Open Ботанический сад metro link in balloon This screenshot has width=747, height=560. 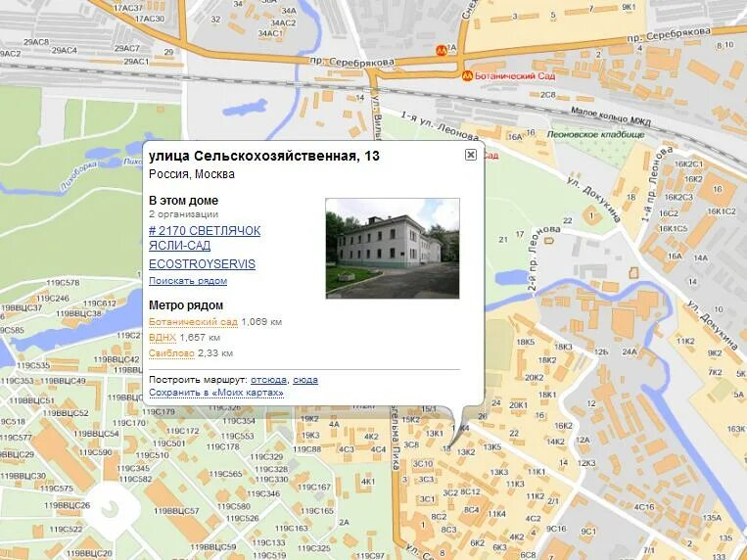pyautogui.click(x=193, y=322)
